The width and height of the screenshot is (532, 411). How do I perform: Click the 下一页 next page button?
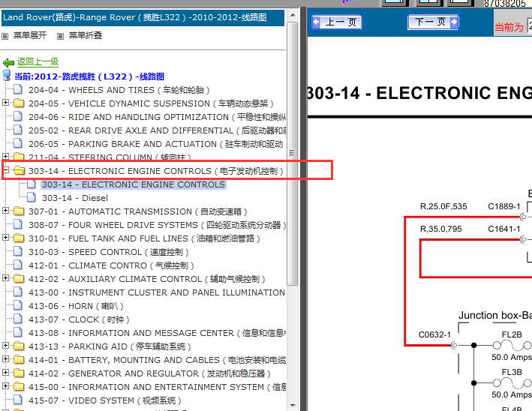point(433,22)
